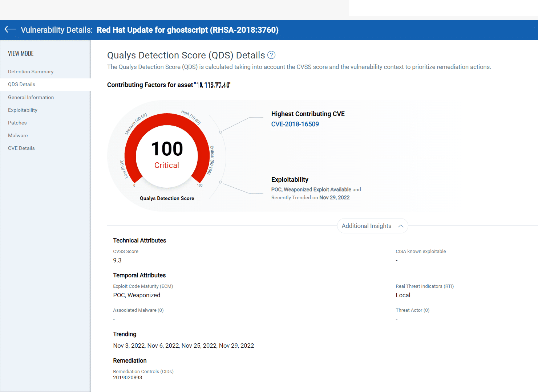
Task: Click the lower connector node beside gauge
Action: [221, 182]
